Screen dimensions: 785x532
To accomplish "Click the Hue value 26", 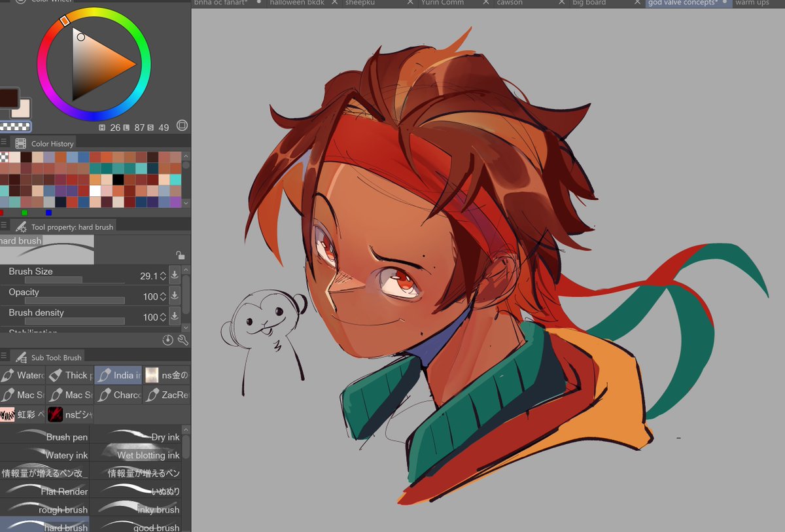I will pyautogui.click(x=115, y=127).
